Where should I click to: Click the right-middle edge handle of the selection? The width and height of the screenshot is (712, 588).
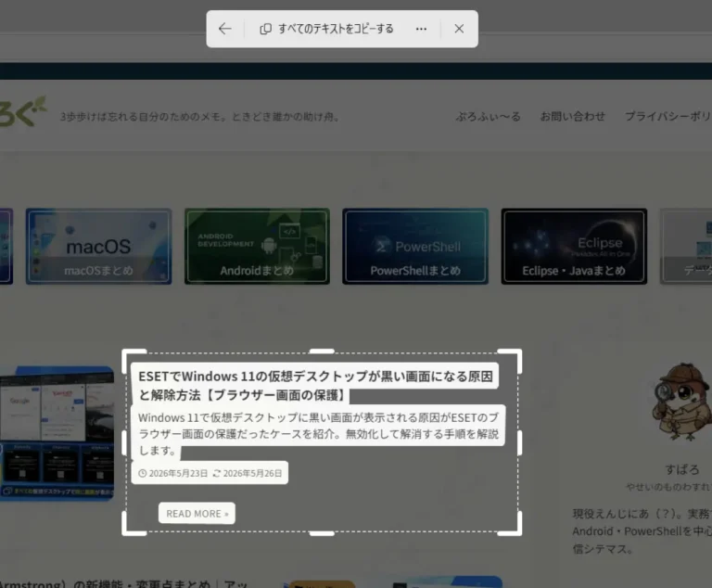pyautogui.click(x=519, y=442)
